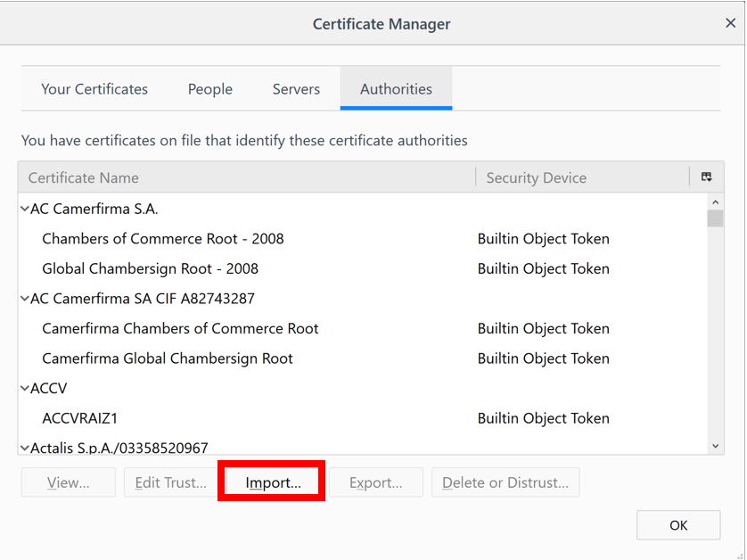This screenshot has width=747, height=560.
Task: Switch to the Your Certificates tab
Action: [94, 89]
